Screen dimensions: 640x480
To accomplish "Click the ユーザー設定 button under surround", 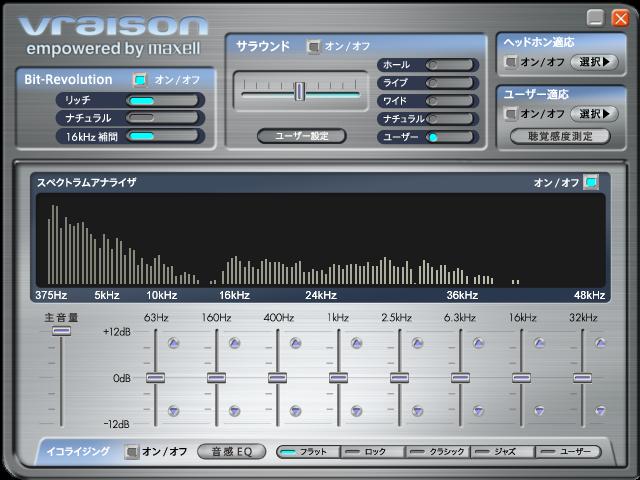I will point(300,136).
